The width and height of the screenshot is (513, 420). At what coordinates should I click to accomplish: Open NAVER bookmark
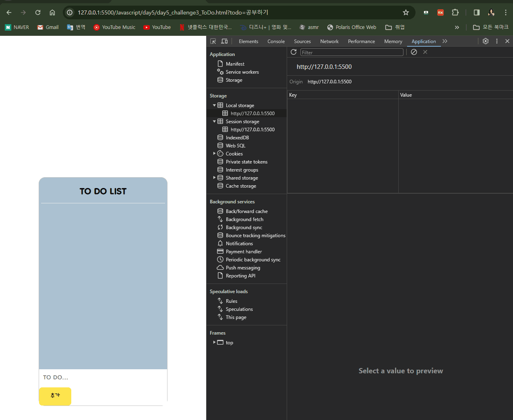pyautogui.click(x=17, y=27)
